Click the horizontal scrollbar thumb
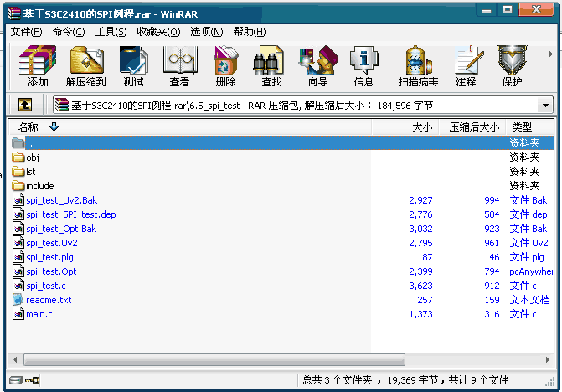 click(x=214, y=359)
